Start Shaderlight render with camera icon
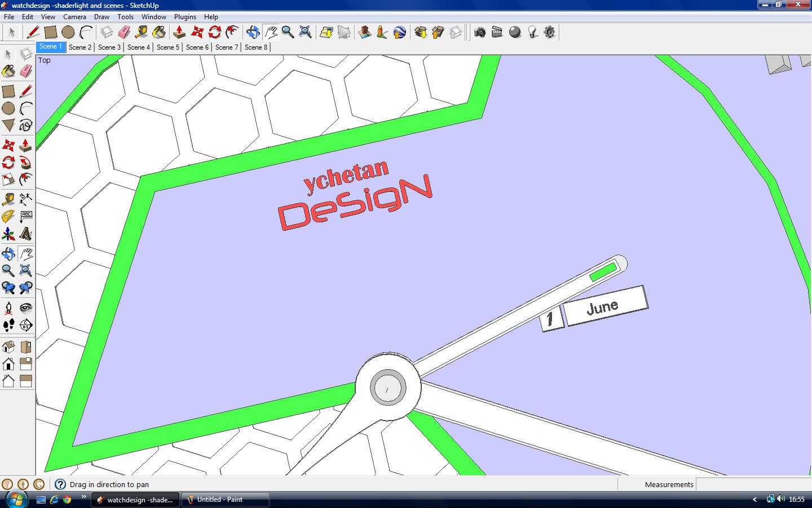Screen dimensions: 812x508 pos(480,32)
